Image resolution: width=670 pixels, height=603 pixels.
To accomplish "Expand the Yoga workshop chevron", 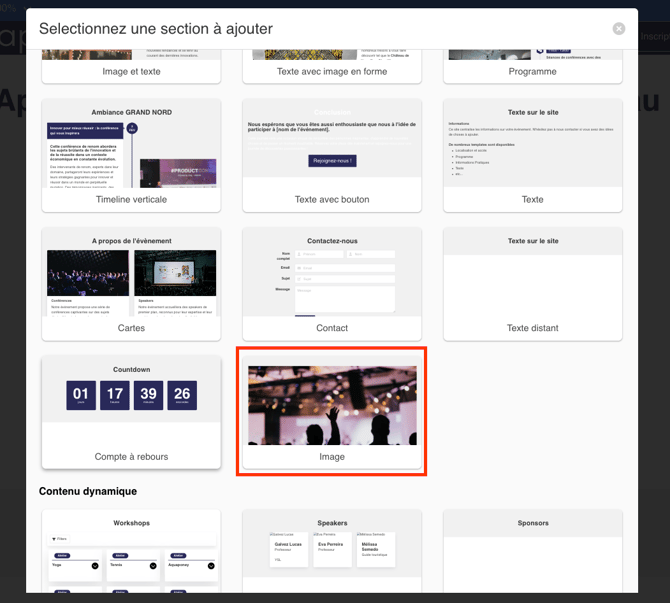I will [x=95, y=566].
